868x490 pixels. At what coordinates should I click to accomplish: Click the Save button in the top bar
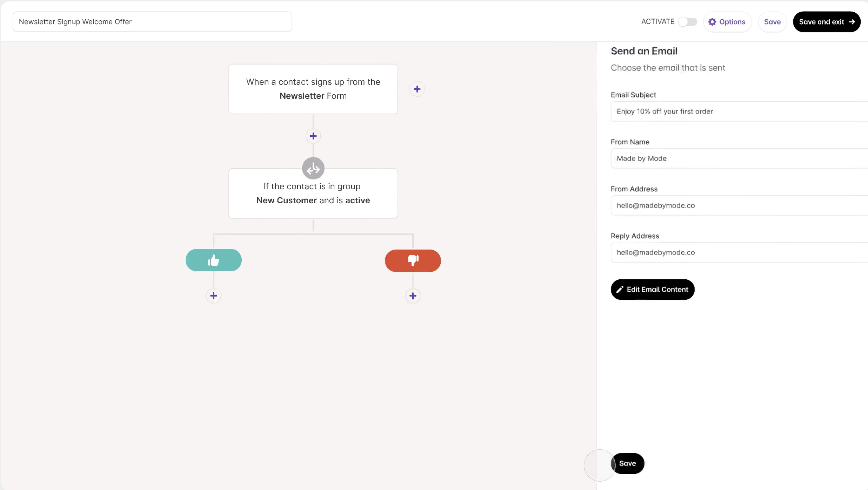click(x=772, y=22)
